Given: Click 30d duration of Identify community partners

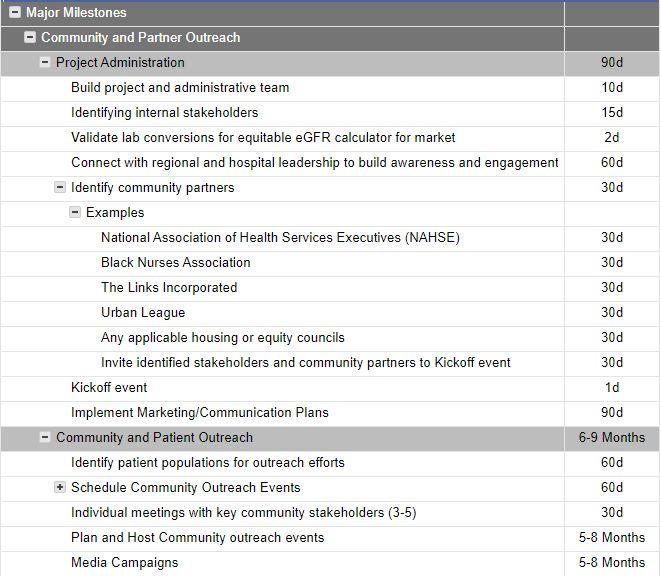Looking at the screenshot, I should (x=612, y=187).
